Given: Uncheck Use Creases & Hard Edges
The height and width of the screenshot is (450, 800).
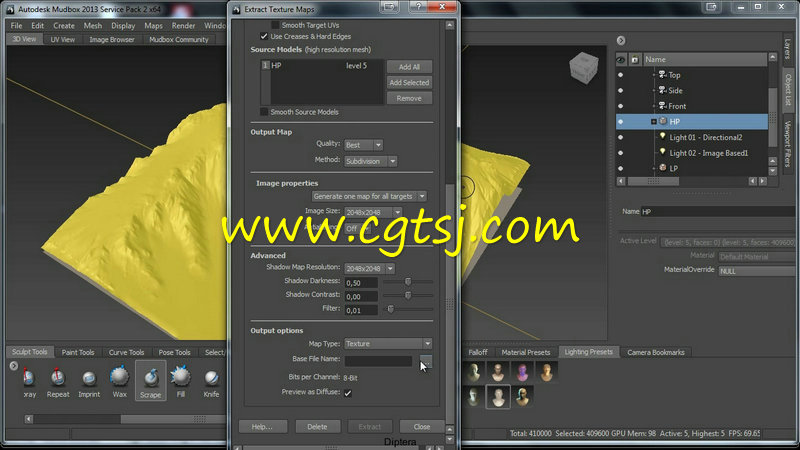Looking at the screenshot, I should [264, 36].
